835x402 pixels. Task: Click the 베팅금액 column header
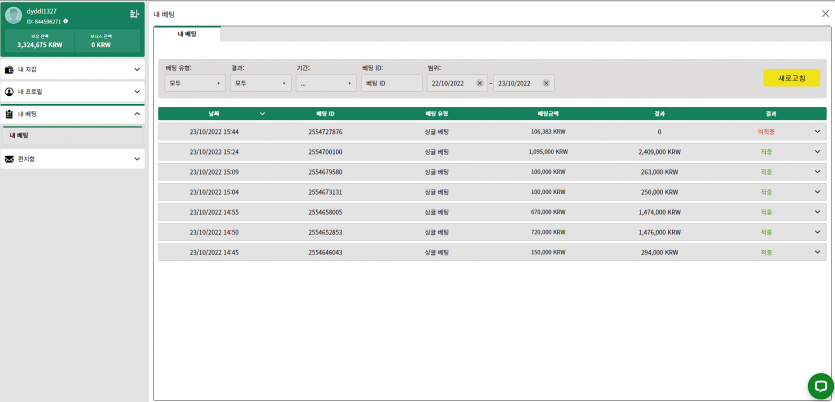[x=549, y=113]
